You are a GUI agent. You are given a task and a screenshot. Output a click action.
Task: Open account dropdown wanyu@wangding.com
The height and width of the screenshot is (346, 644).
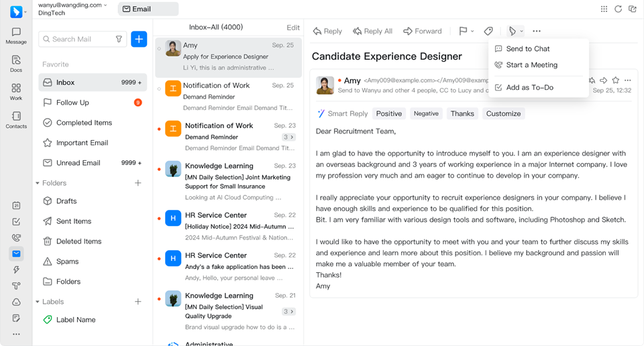tap(72, 5)
